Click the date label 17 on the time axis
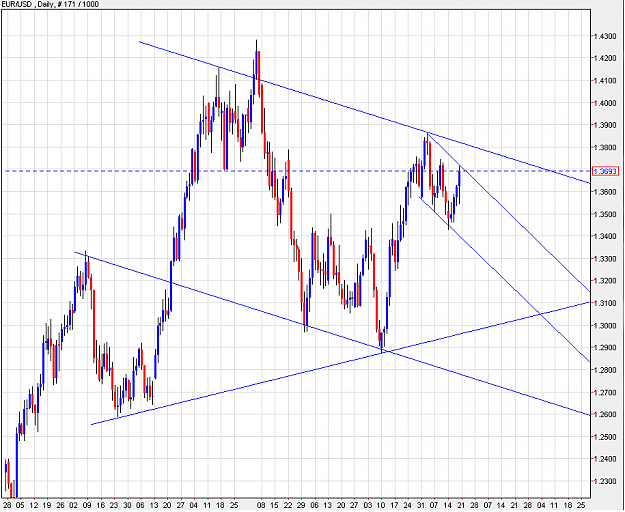The height and width of the screenshot is (512, 625). pyautogui.click(x=395, y=505)
